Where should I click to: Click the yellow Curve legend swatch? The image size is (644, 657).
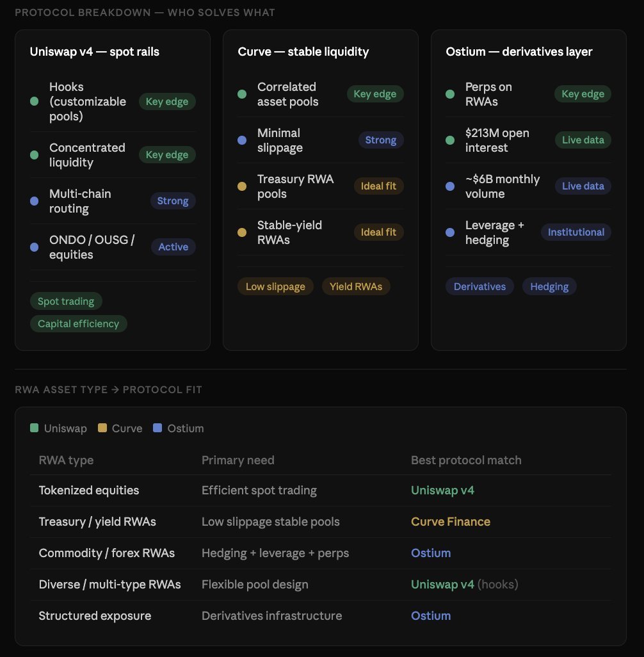102,428
